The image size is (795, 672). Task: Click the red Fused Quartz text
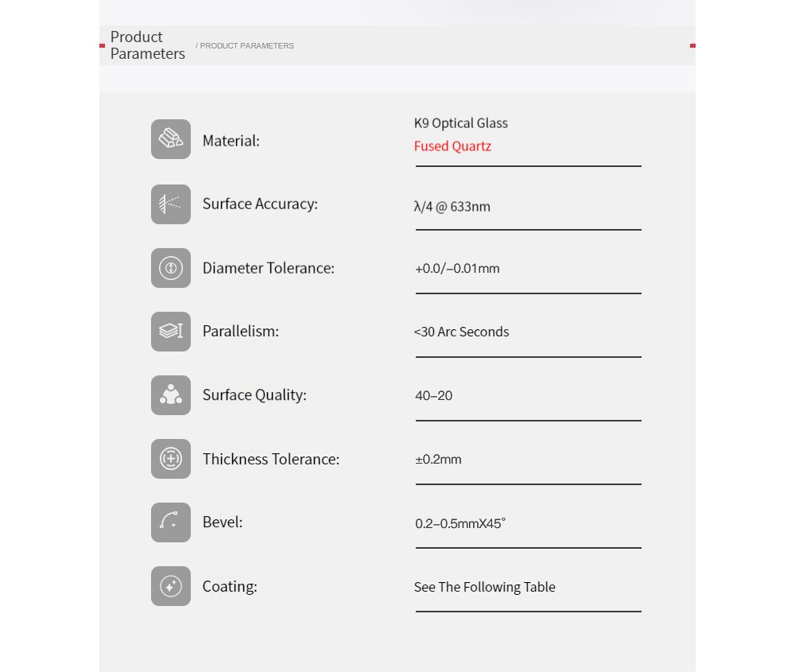click(452, 146)
